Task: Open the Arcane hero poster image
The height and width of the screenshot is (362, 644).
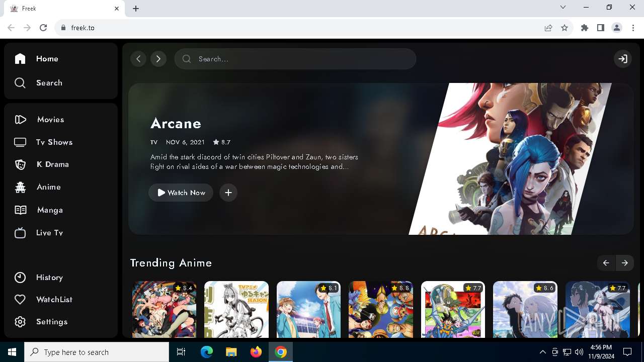Action: 510,159
